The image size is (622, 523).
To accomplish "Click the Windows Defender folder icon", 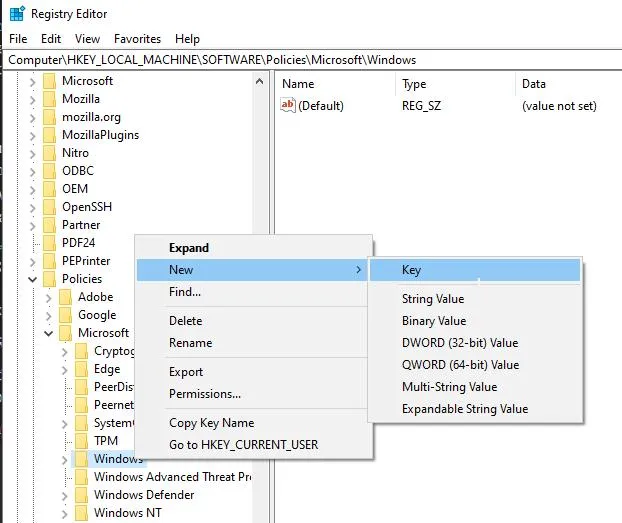I will (x=81, y=495).
